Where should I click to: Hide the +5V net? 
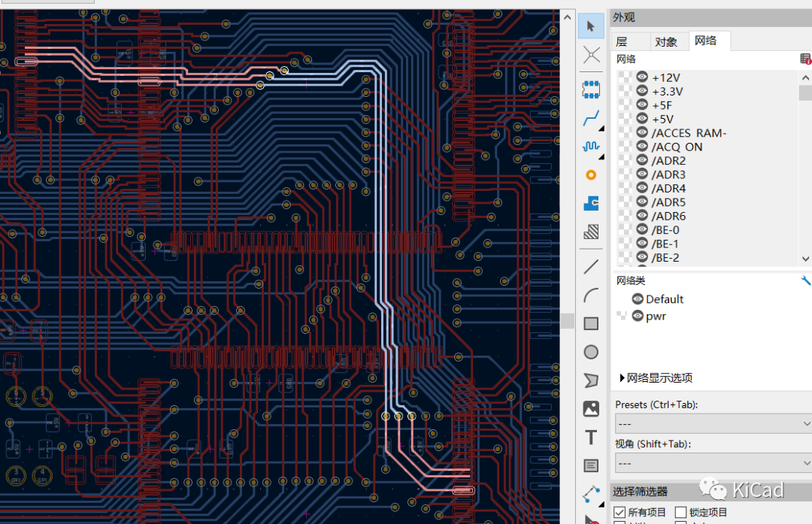[642, 119]
